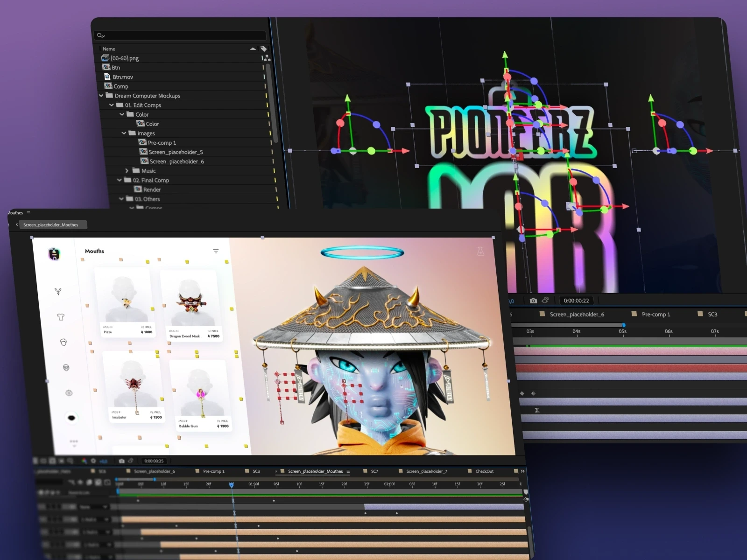Switch to the CheckOut timeline tab
The height and width of the screenshot is (560, 747).
pos(484,471)
